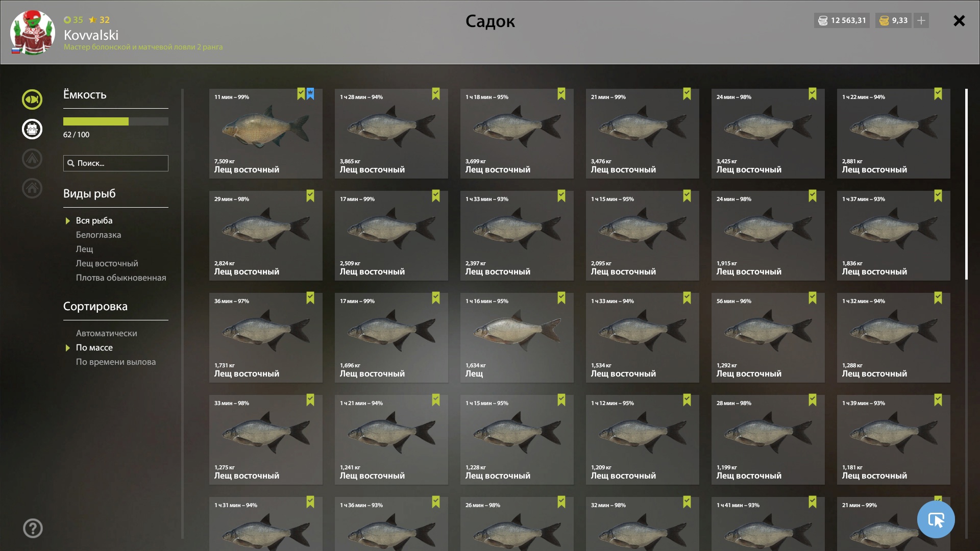Toggle bookmark on 1 ч 31 мин – 94% card
The image size is (980, 551).
pyautogui.click(x=310, y=502)
